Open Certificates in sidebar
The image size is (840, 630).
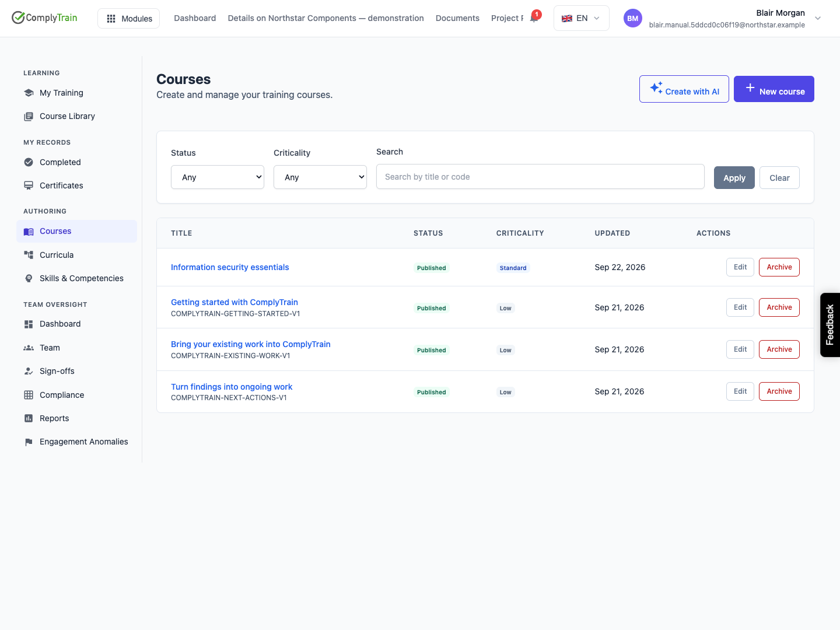(76, 185)
